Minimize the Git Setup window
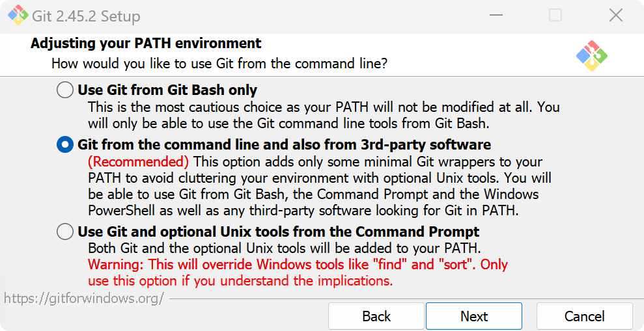This screenshot has height=331, width=644. 495,16
